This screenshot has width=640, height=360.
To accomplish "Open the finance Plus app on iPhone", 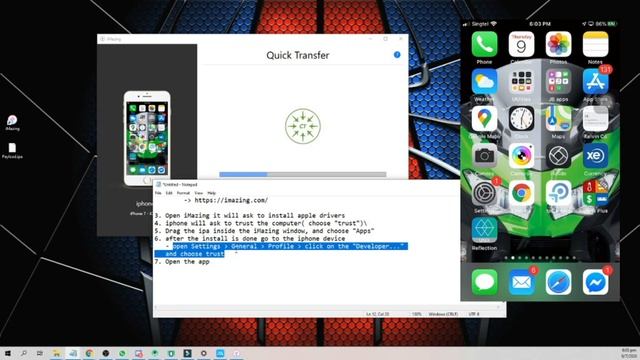I will 595,193.
